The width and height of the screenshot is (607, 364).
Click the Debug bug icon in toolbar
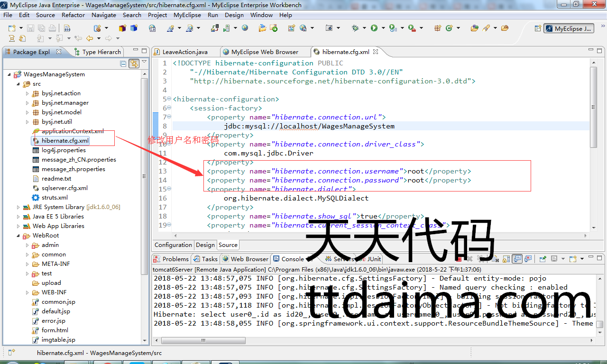pos(355,28)
